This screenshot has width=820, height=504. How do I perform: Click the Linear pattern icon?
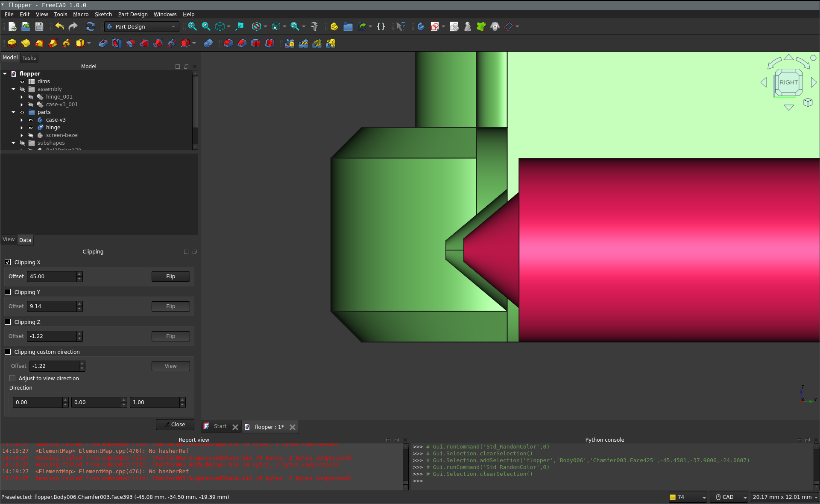[x=303, y=43]
